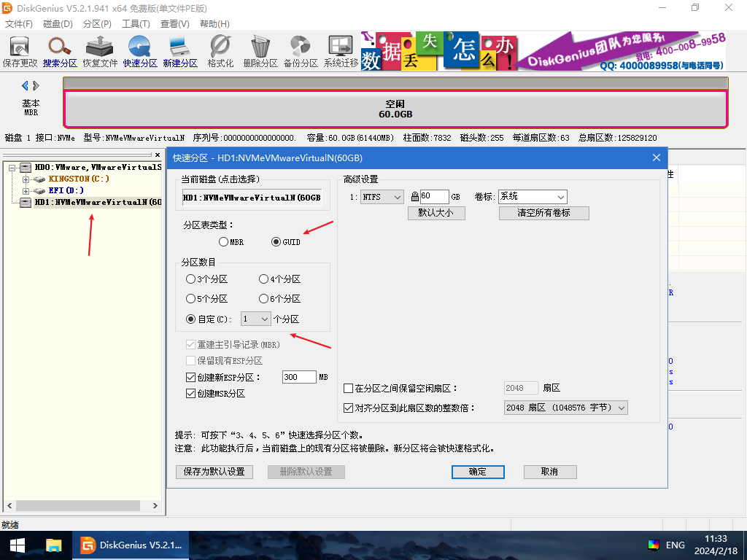
Task: Click the tree panel scroll left arrow
Action: 9,505
